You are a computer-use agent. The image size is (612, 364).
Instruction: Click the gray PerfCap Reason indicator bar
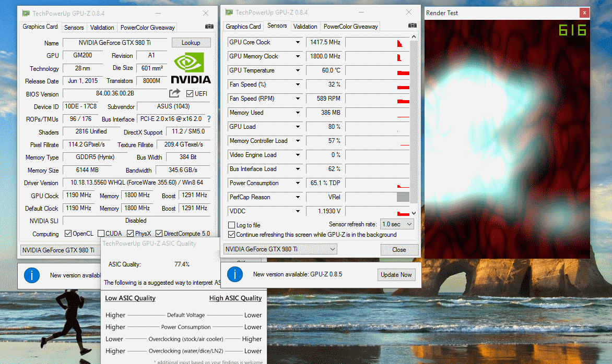coord(403,197)
